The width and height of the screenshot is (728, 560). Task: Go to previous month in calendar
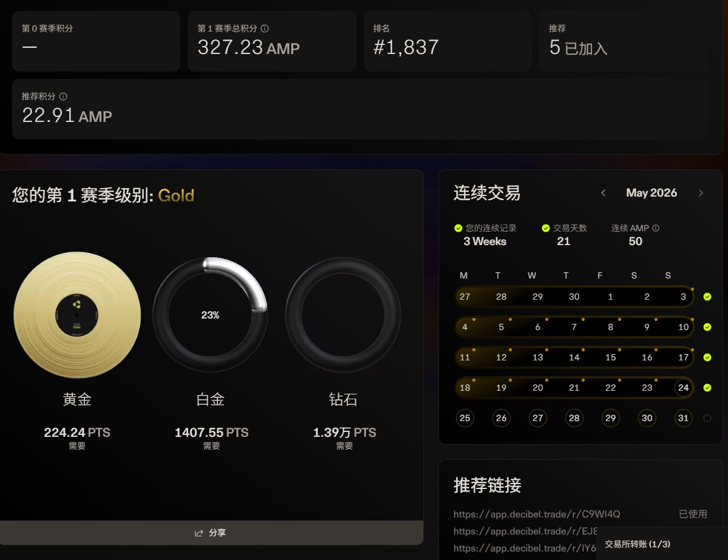click(x=603, y=192)
